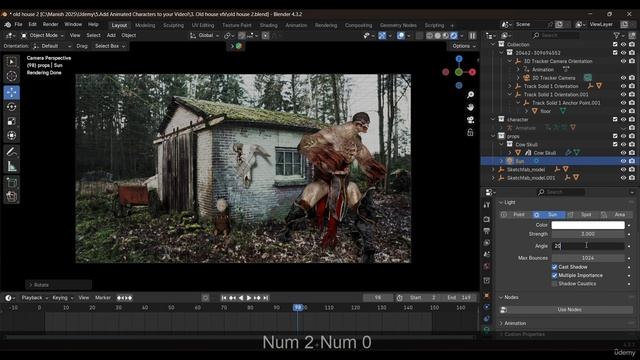640x360 pixels.
Task: Open the Marker menu in timeline
Action: [103, 298]
